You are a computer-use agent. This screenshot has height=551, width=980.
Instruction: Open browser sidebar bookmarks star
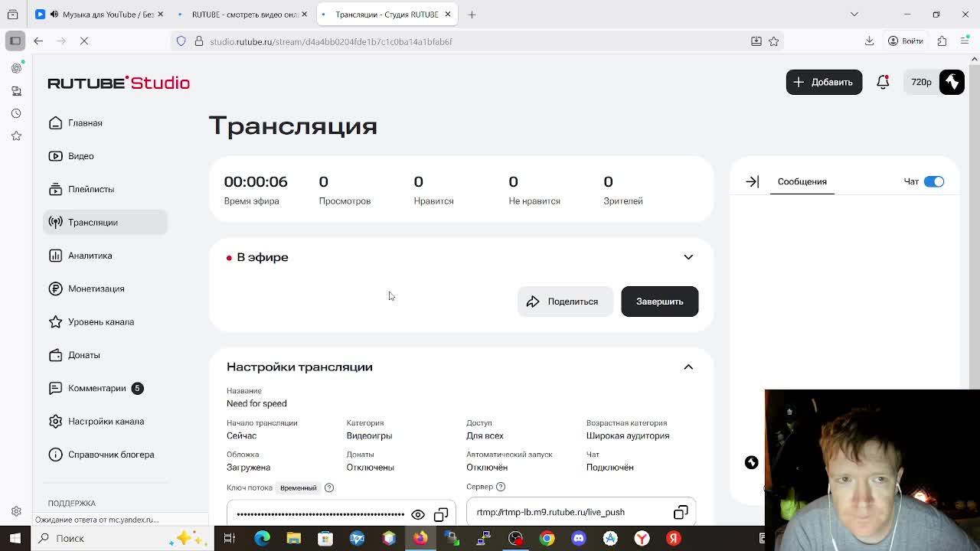pyautogui.click(x=15, y=135)
